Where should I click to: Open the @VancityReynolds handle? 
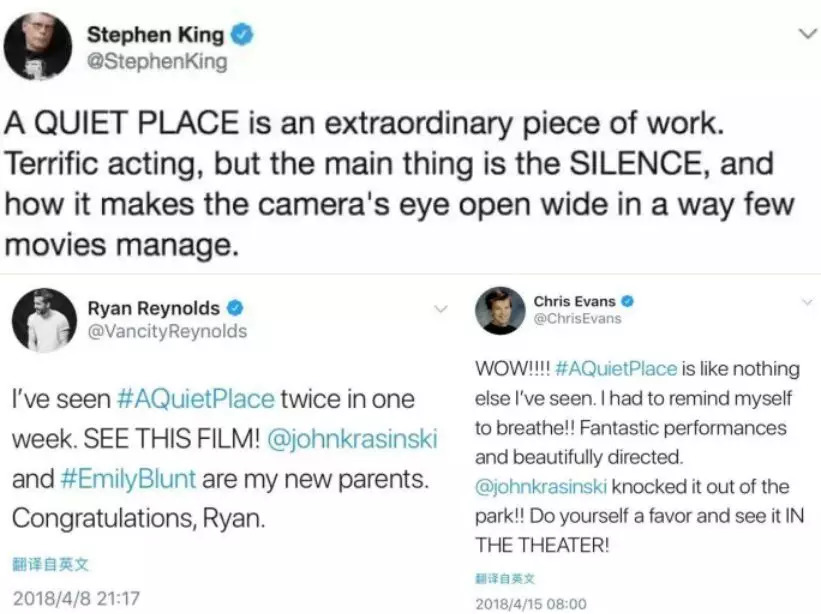[x=168, y=331]
